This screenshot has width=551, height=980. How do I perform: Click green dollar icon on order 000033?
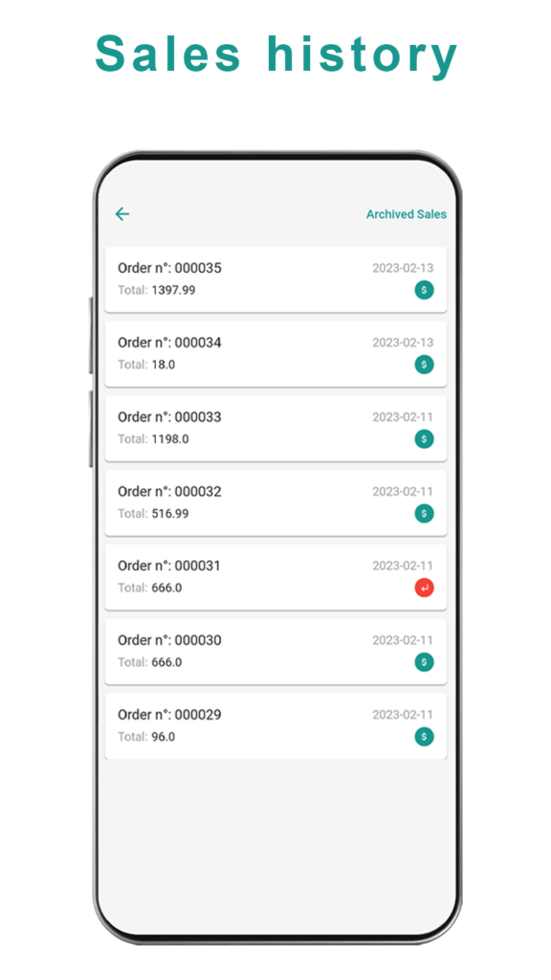click(424, 438)
